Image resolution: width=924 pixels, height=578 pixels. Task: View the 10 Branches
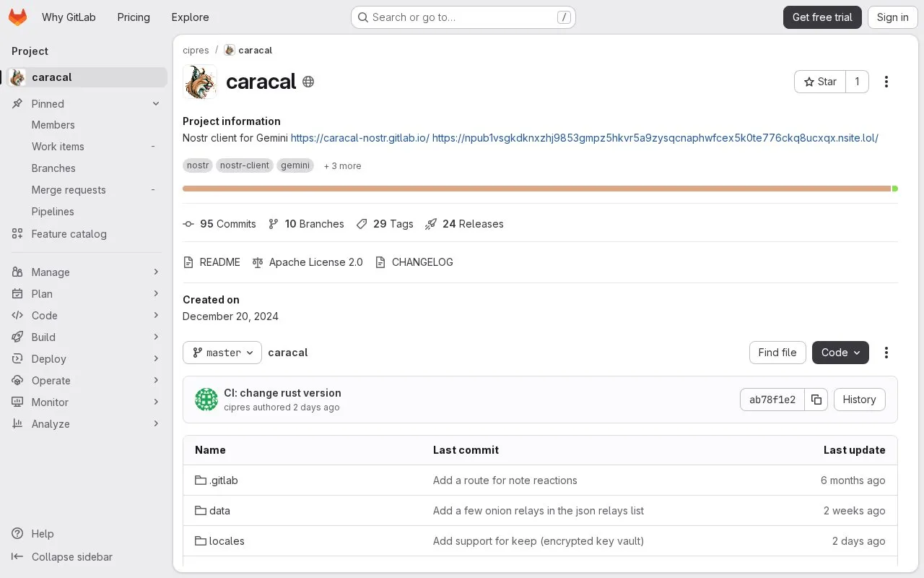pyautogui.click(x=306, y=224)
